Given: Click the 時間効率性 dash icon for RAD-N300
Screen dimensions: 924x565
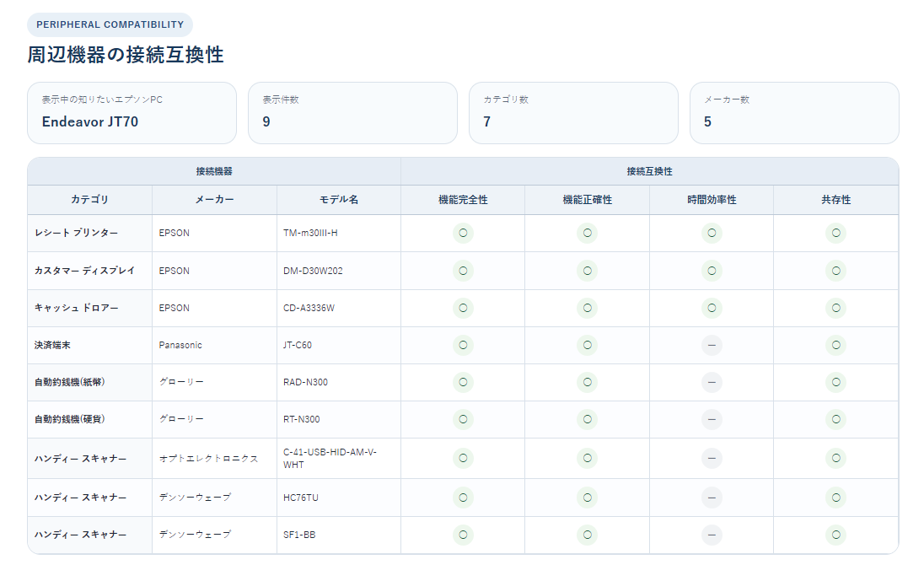Looking at the screenshot, I should (712, 382).
